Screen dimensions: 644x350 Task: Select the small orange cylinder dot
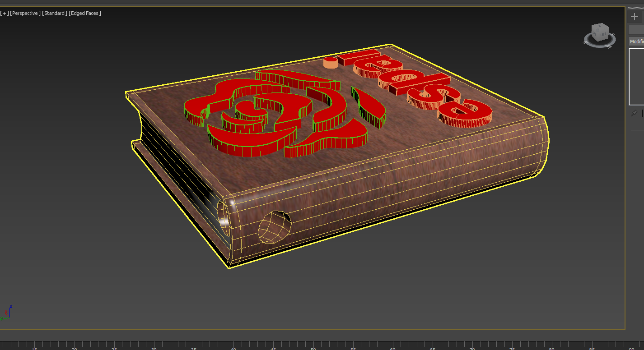331,63
